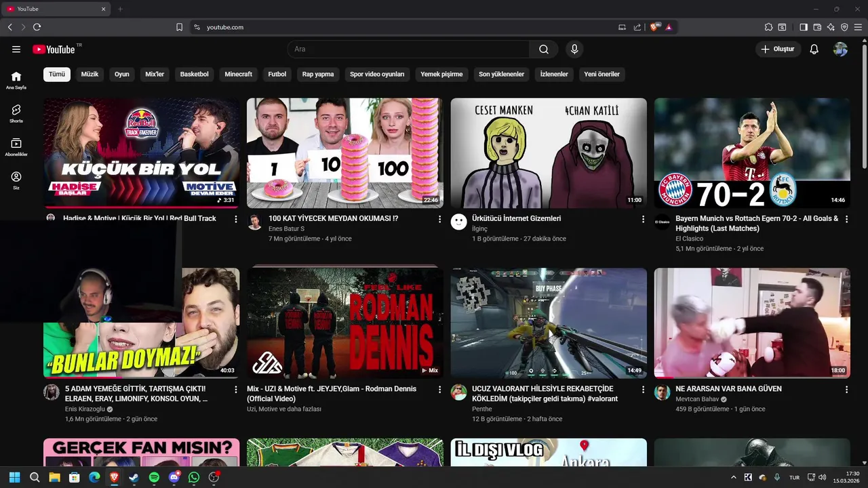Open Ana Sayfa in the sidebar
Screen dimensions: 868x488
(x=16, y=80)
